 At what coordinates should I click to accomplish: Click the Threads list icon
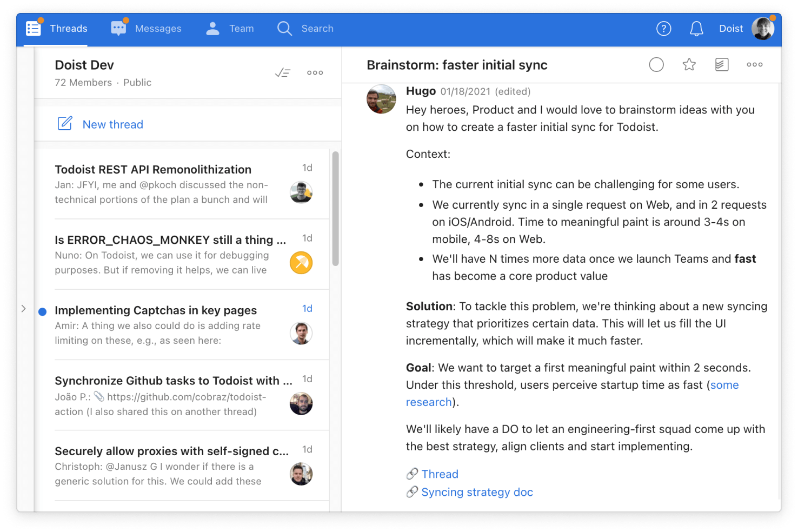[x=34, y=29]
